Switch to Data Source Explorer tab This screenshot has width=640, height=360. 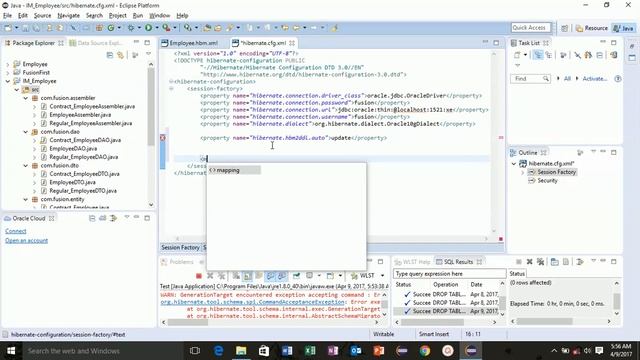(x=96, y=43)
